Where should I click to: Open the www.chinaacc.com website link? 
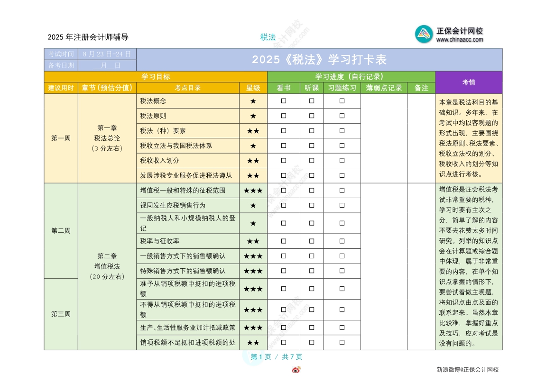click(459, 40)
